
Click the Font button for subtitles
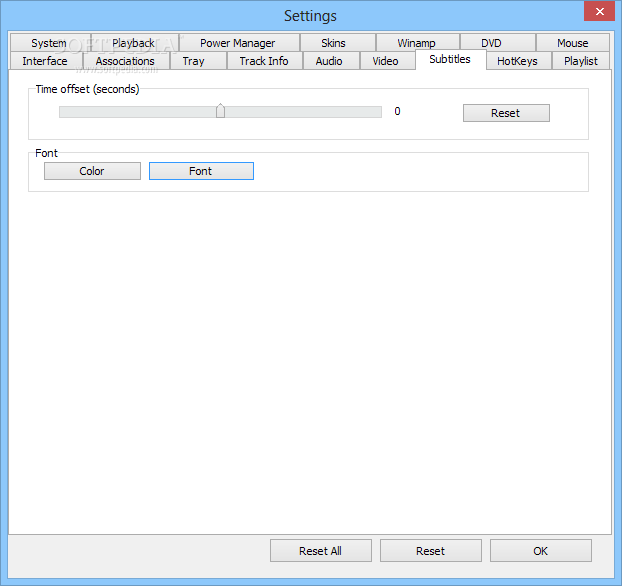pos(201,171)
